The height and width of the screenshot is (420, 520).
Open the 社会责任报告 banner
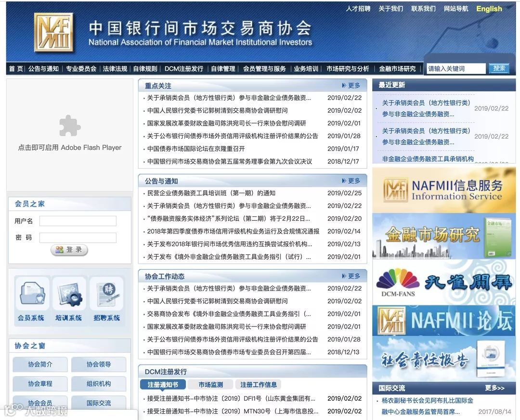pyautogui.click(x=444, y=359)
